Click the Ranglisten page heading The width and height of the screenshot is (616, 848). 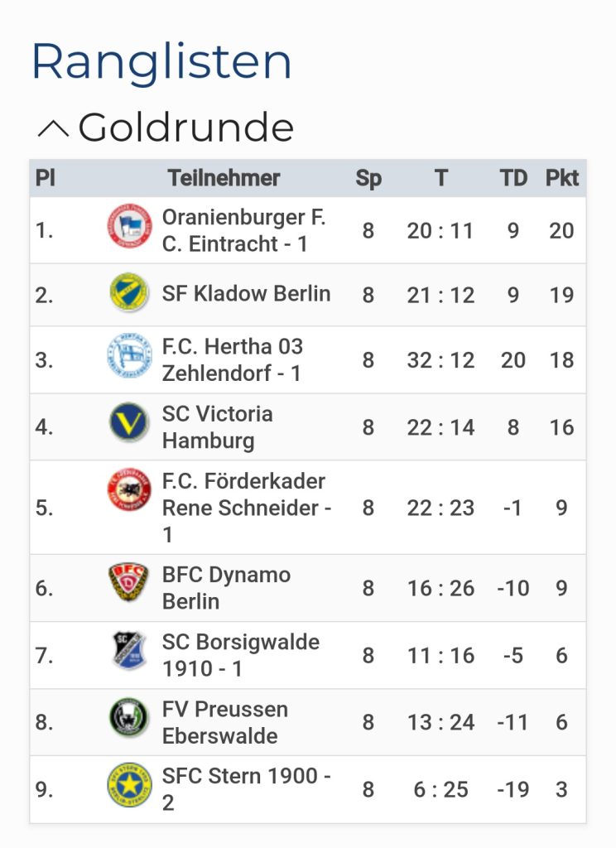tap(161, 62)
